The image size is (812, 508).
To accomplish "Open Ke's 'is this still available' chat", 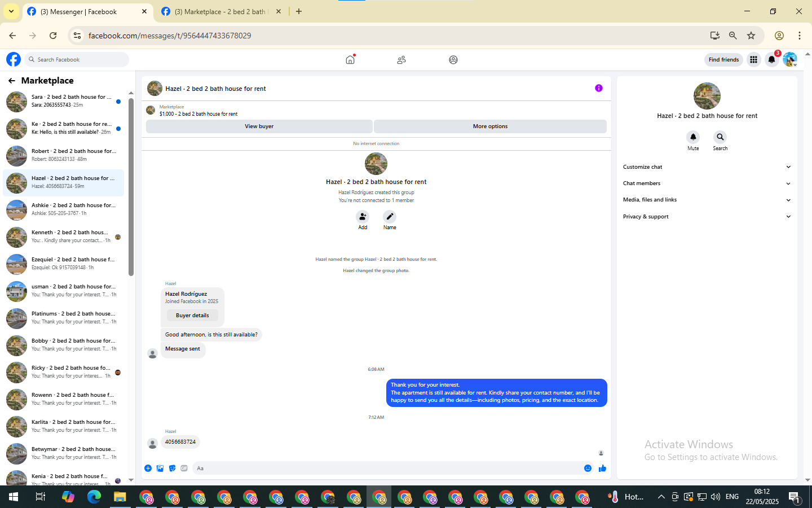I will tap(63, 129).
